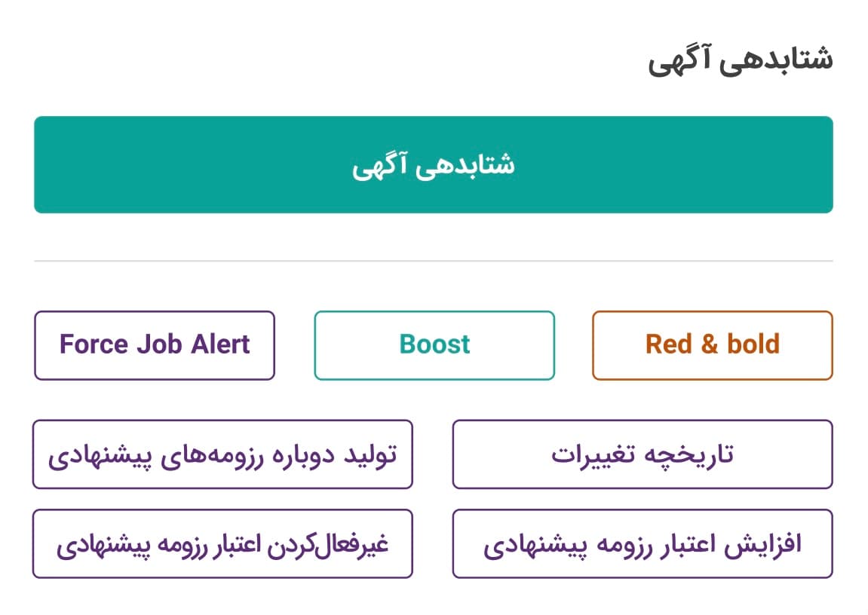The height and width of the screenshot is (615, 868).
Task: Hit the teal-outlined Boost button
Action: coord(434,345)
